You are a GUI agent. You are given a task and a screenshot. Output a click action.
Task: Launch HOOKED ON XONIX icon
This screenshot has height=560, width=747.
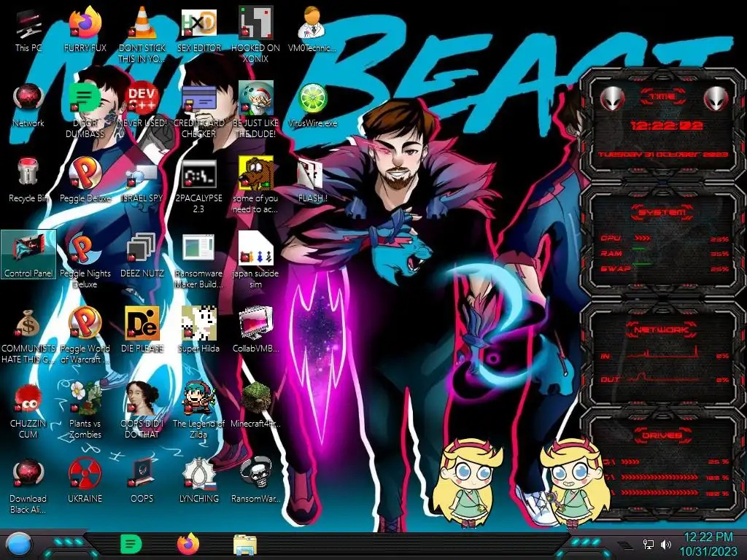pyautogui.click(x=255, y=35)
